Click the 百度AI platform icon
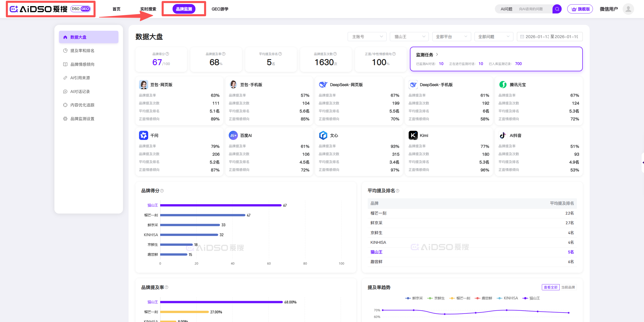644x322 pixels. coord(233,135)
